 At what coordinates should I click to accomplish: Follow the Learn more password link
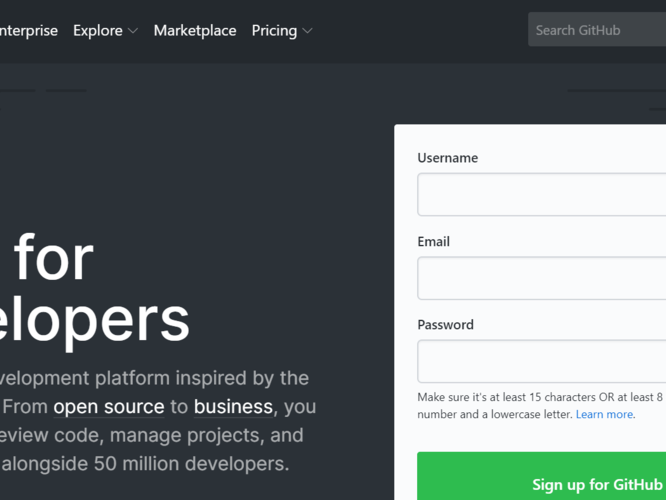pos(604,414)
